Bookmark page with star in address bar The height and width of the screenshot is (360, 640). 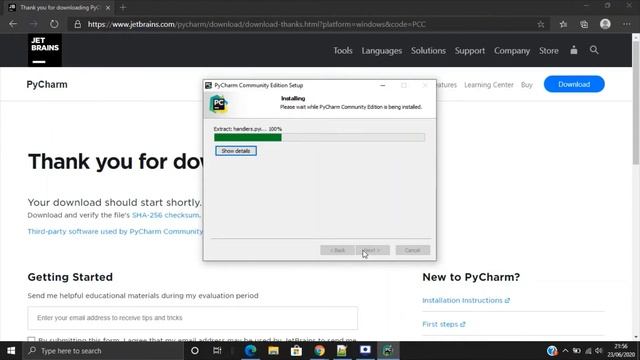click(x=541, y=24)
